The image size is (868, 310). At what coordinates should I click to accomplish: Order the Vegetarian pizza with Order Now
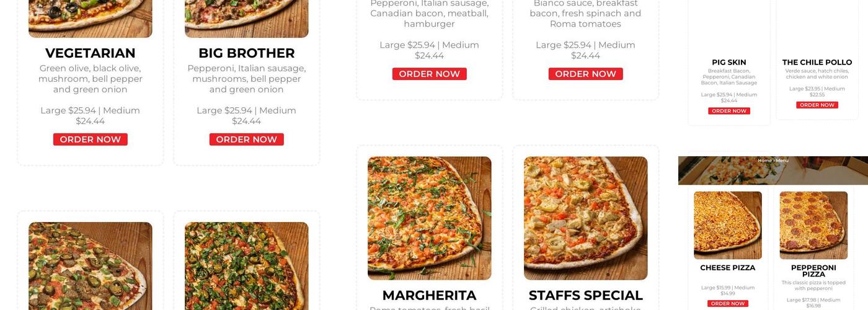pos(91,139)
